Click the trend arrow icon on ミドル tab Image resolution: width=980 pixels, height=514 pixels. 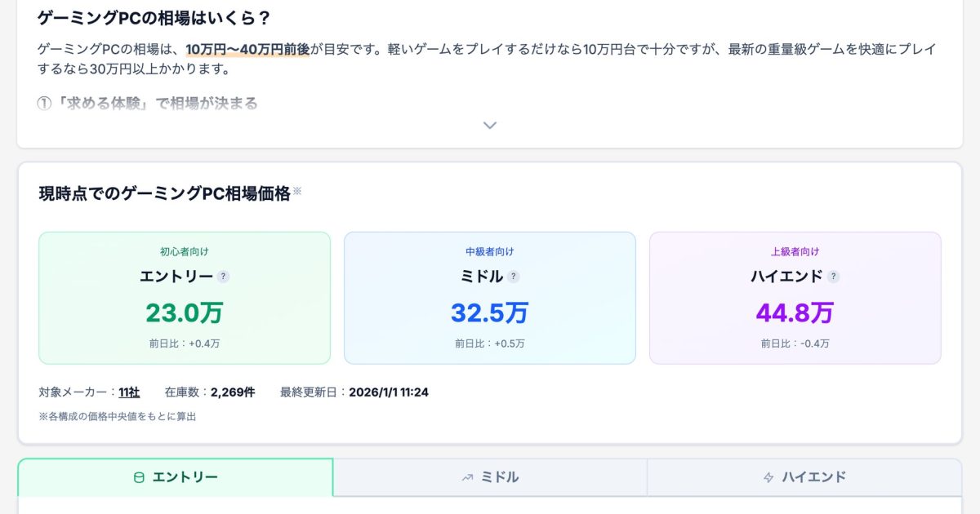(467, 478)
